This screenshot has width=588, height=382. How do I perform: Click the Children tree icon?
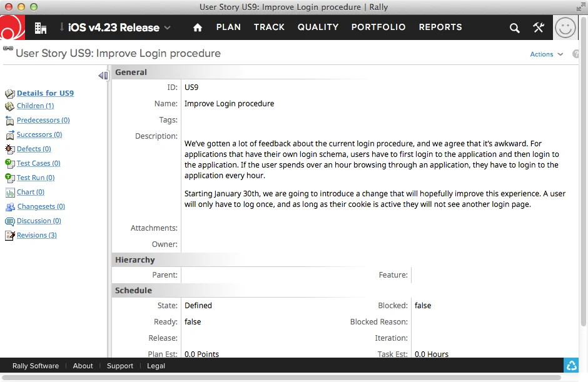pos(10,106)
